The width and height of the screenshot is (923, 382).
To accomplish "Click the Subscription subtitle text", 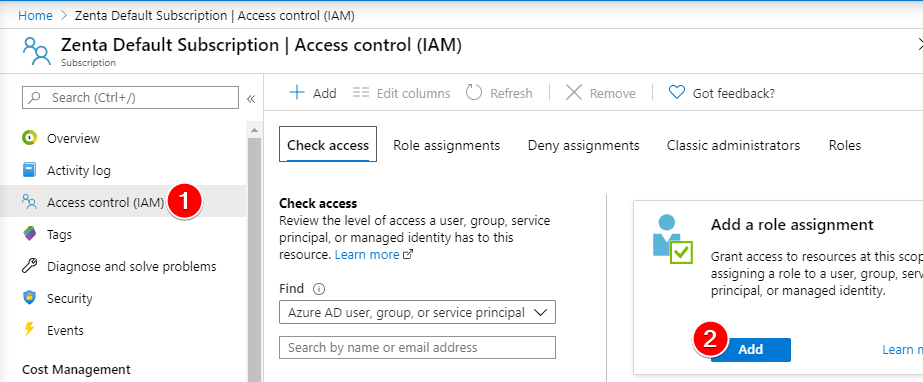I will tap(88, 62).
